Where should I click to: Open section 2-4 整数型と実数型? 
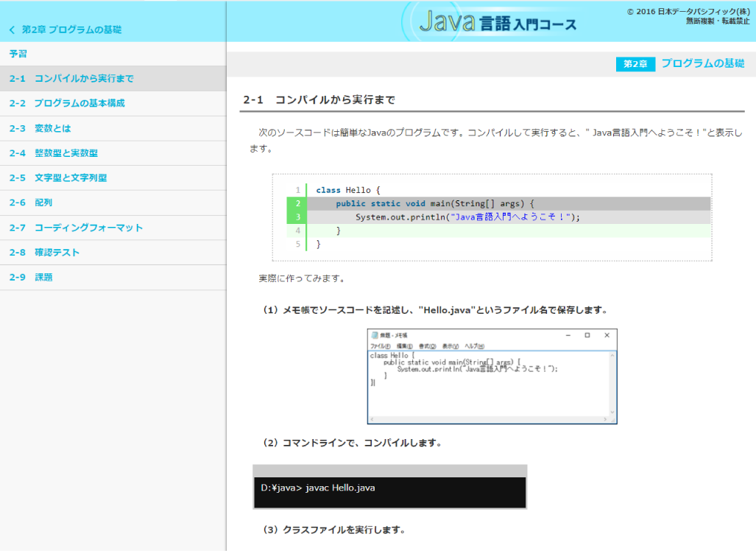(x=113, y=153)
